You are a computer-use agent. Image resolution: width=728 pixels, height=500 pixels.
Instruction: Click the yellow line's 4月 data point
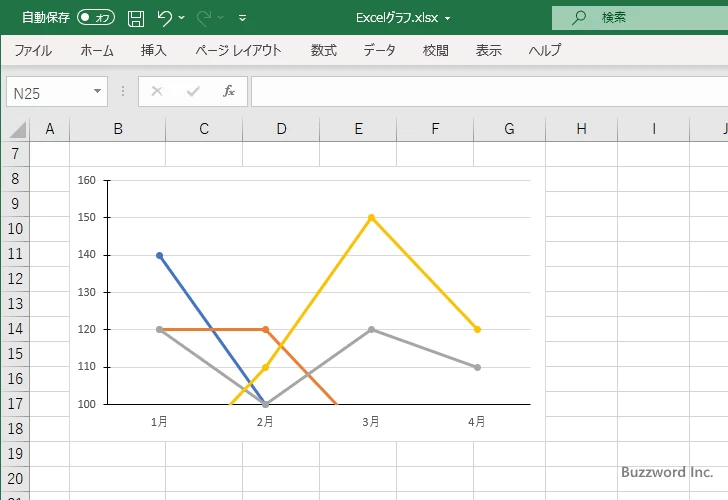pyautogui.click(x=477, y=330)
